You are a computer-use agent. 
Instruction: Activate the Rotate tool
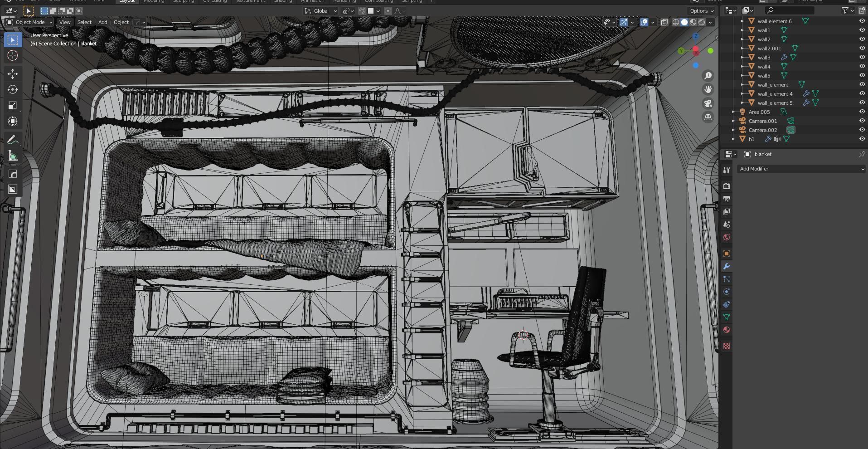tap(13, 89)
